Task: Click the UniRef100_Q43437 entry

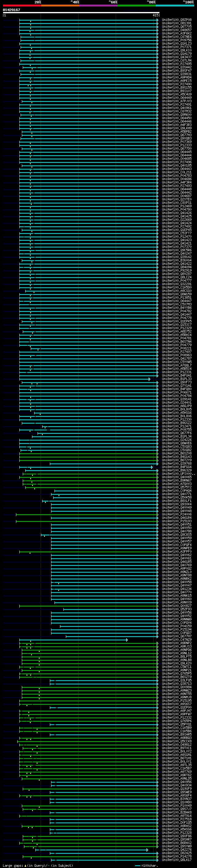Action: pos(176,57)
